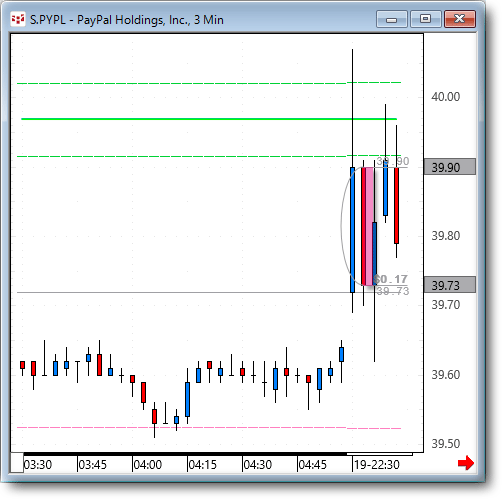Click the 39.80 price scale label

tap(446, 236)
